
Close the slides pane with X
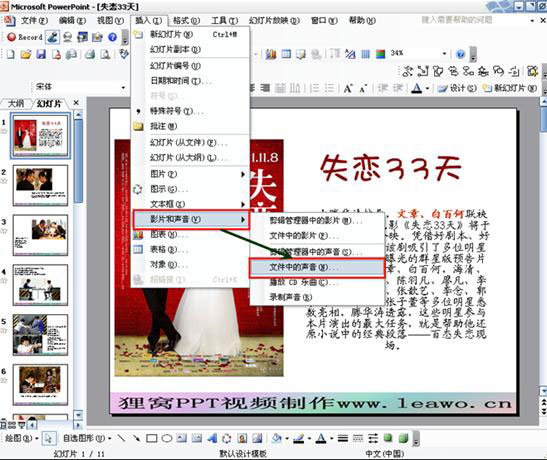point(76,103)
